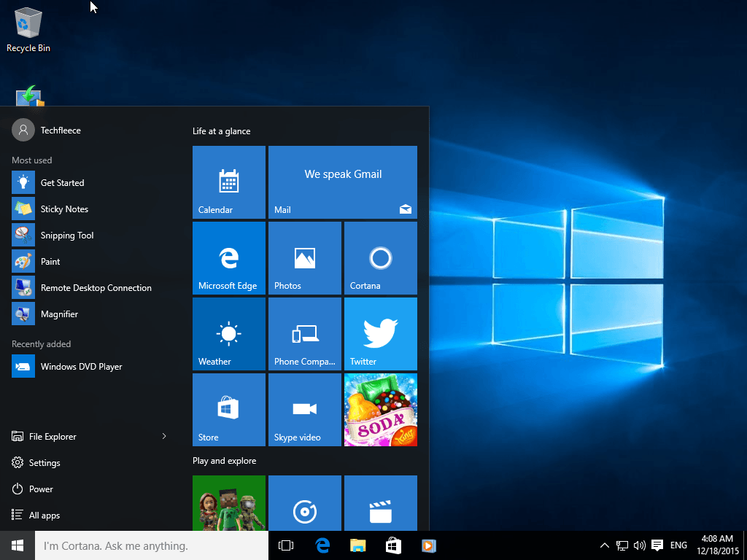Viewport: 747px width, 560px height.
Task: Open Windows DVD Player
Action: pyautogui.click(x=90, y=366)
